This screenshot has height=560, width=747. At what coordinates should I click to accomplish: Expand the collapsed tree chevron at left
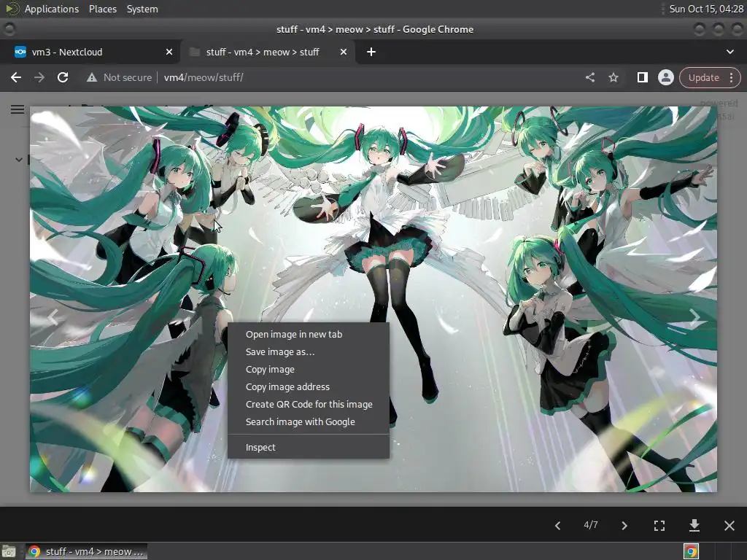point(18,160)
